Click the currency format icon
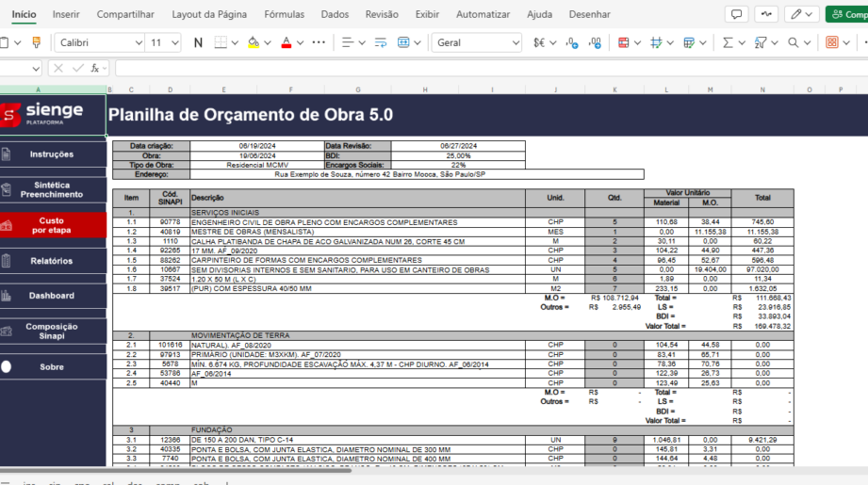868x485 pixels. tap(539, 42)
